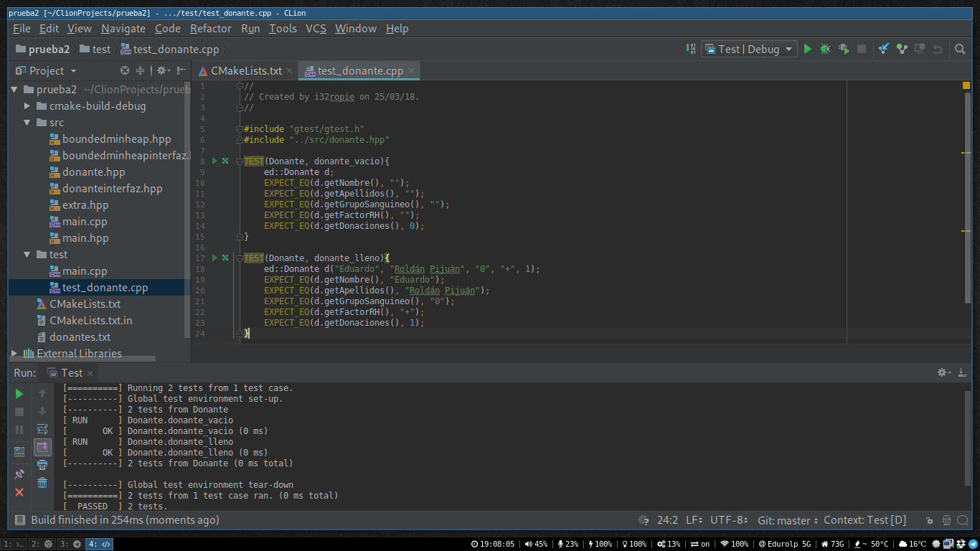Open Search Everywhere magnifier icon
This screenshot has height=551, width=980.
[x=960, y=49]
